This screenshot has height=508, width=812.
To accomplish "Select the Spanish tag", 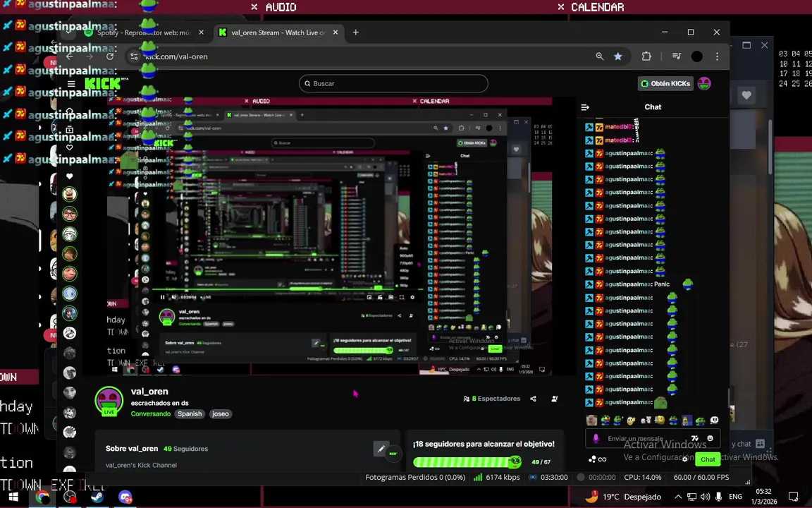I will [190, 413].
